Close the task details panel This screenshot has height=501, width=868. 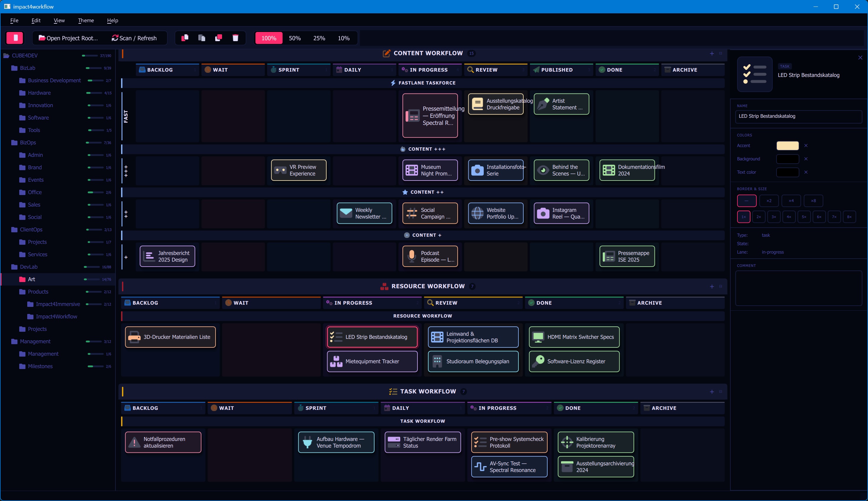point(860,57)
